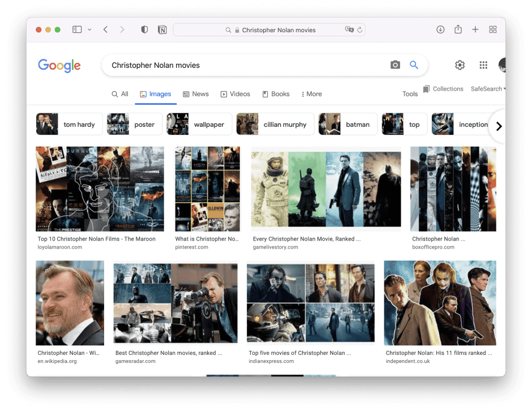Open Collections link
Viewport: 532px width, 411px height.
click(443, 89)
